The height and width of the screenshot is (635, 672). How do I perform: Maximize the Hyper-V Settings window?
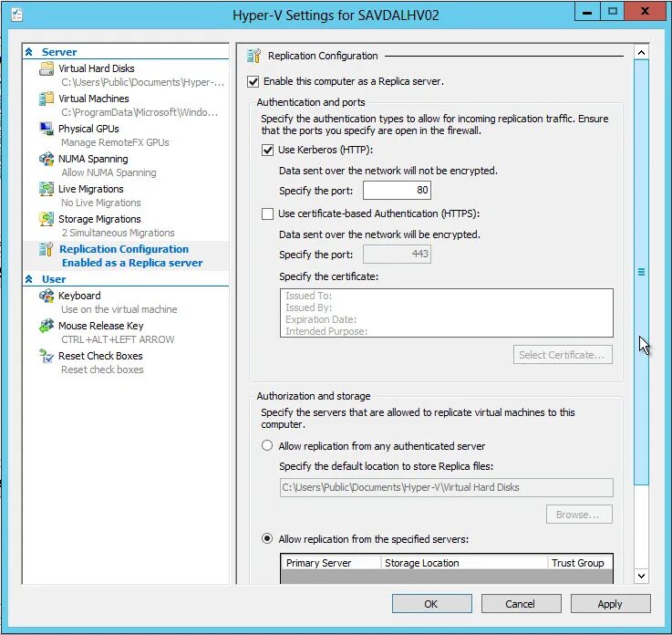(613, 12)
